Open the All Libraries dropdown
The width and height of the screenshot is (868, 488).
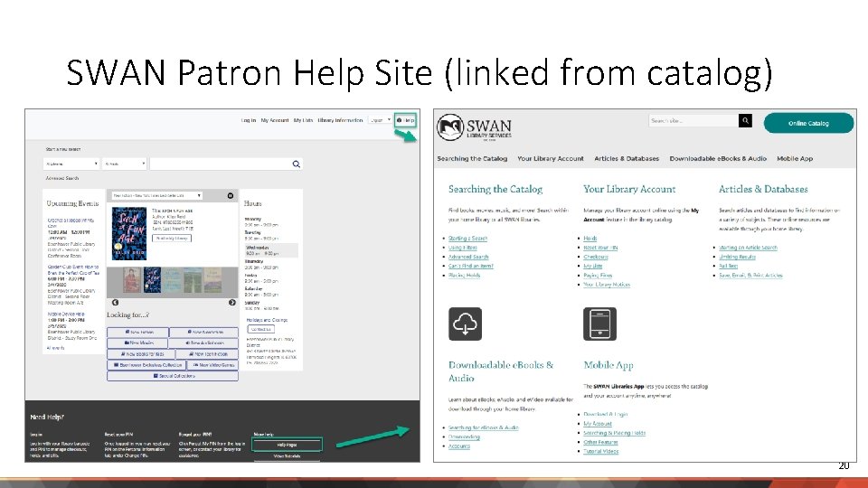71,164
